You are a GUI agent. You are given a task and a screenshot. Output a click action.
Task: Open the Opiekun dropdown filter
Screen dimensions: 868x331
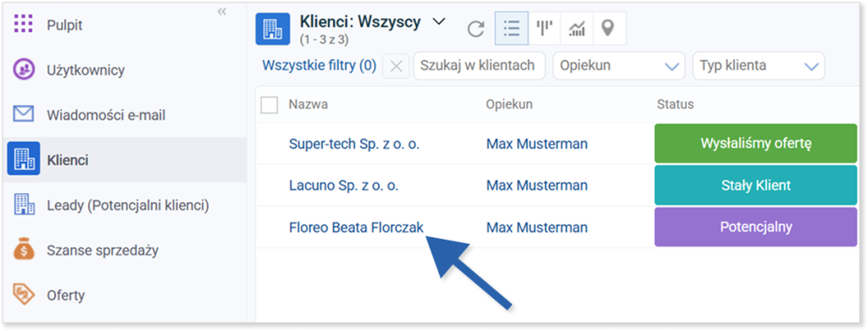click(x=619, y=66)
